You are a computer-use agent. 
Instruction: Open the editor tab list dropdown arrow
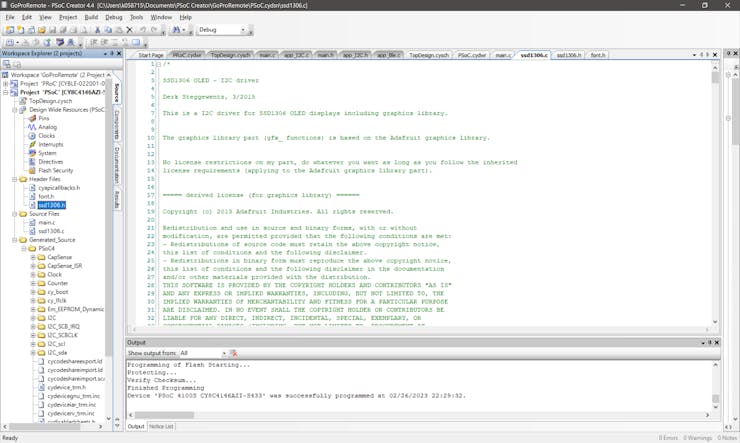[x=694, y=55]
